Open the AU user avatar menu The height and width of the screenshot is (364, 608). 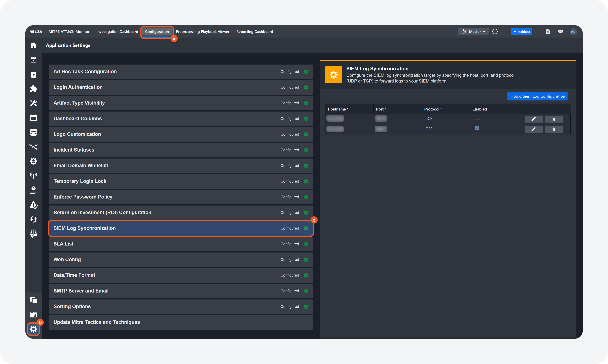[x=573, y=32]
